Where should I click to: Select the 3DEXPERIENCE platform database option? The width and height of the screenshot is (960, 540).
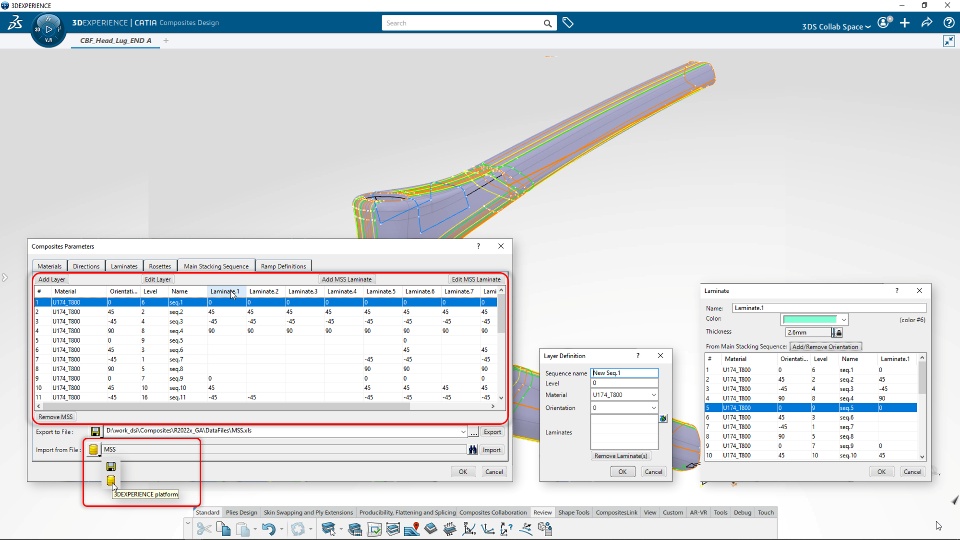(x=111, y=481)
